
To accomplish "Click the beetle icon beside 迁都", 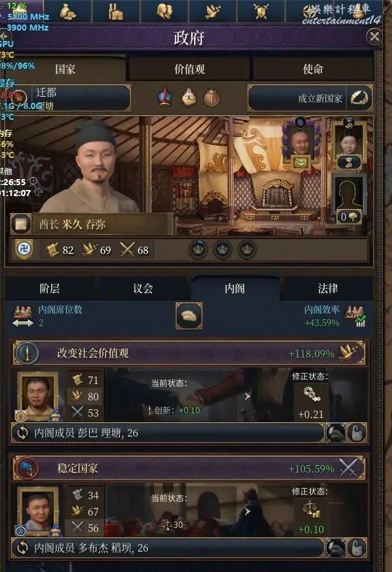I will point(212,98).
